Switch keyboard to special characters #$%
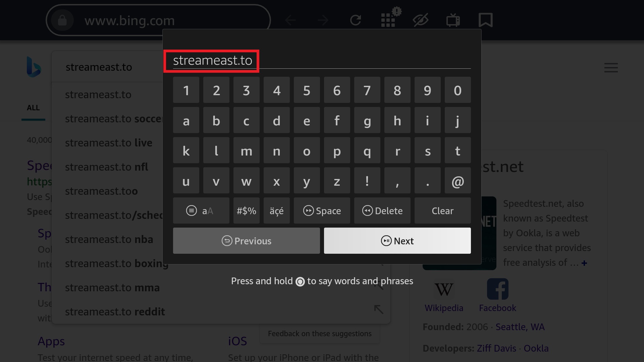This screenshot has width=644, height=362. click(247, 210)
